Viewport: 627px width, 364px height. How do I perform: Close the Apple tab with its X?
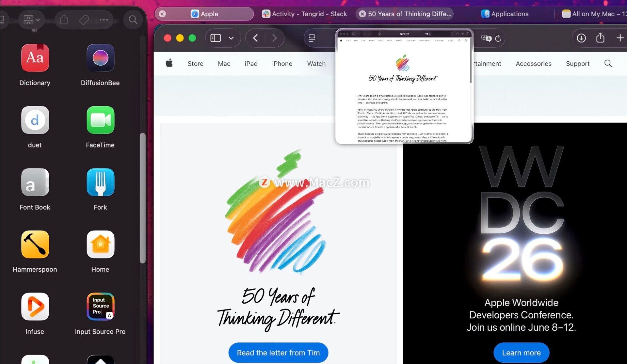(x=162, y=14)
